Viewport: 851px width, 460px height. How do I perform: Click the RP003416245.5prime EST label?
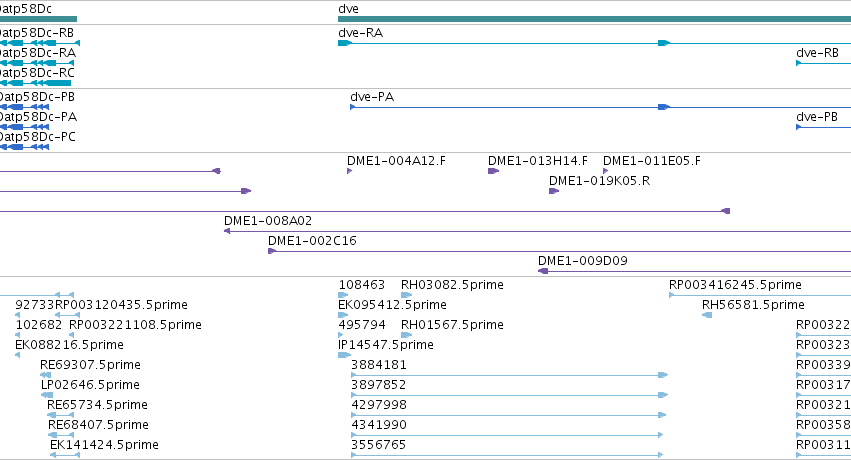click(735, 285)
